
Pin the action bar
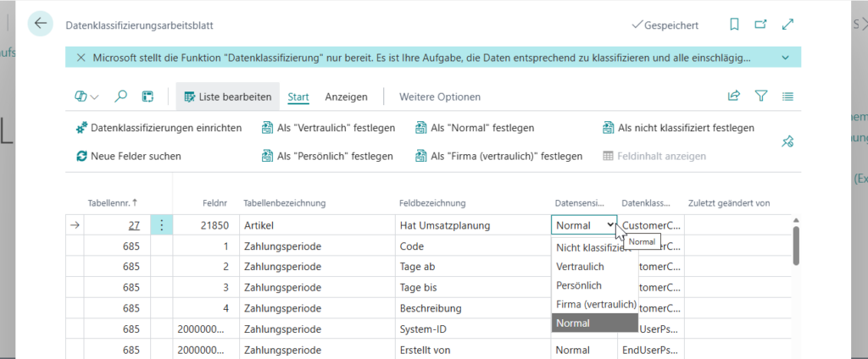coord(787,141)
